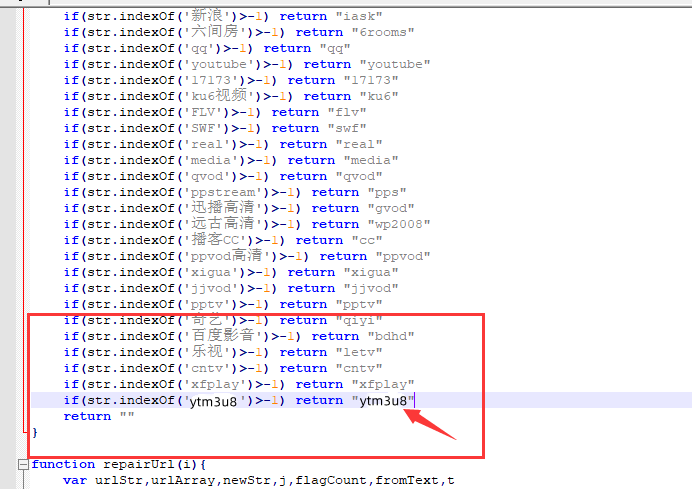Click the line returning "letv"

(223, 352)
